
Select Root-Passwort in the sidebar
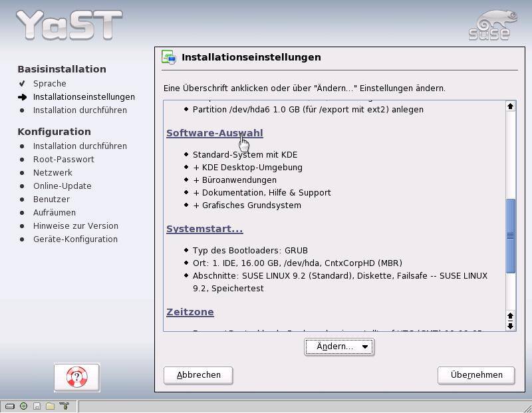tap(64, 160)
